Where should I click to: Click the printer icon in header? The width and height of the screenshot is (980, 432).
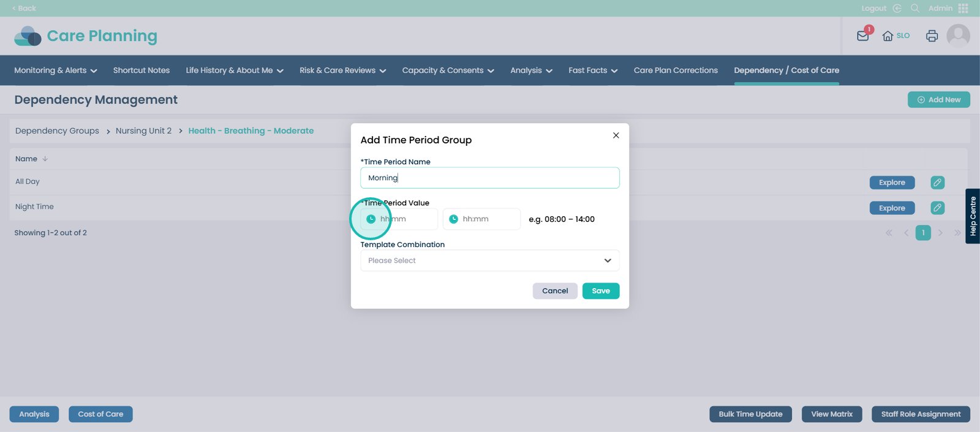tap(932, 36)
